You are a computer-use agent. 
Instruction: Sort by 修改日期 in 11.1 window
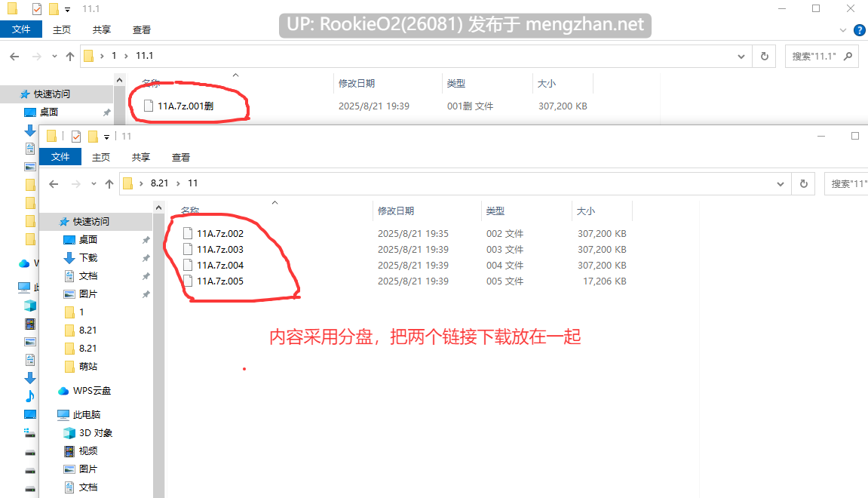pyautogui.click(x=357, y=84)
